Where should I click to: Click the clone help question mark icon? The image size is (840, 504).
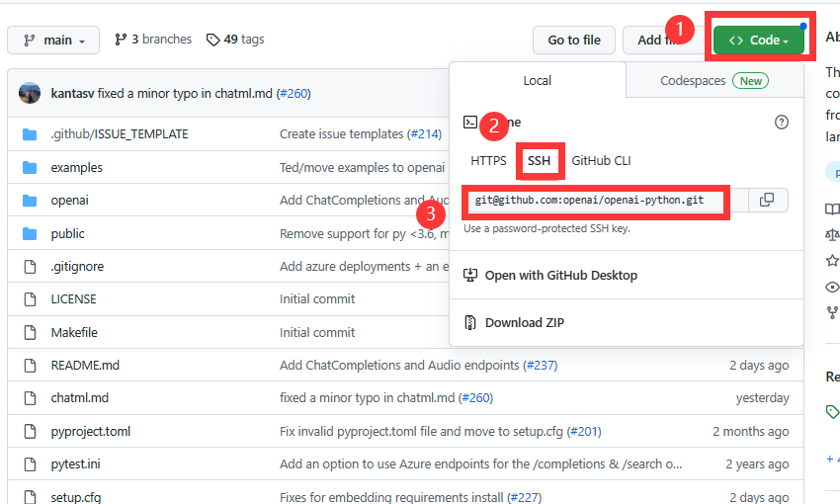[x=781, y=123]
